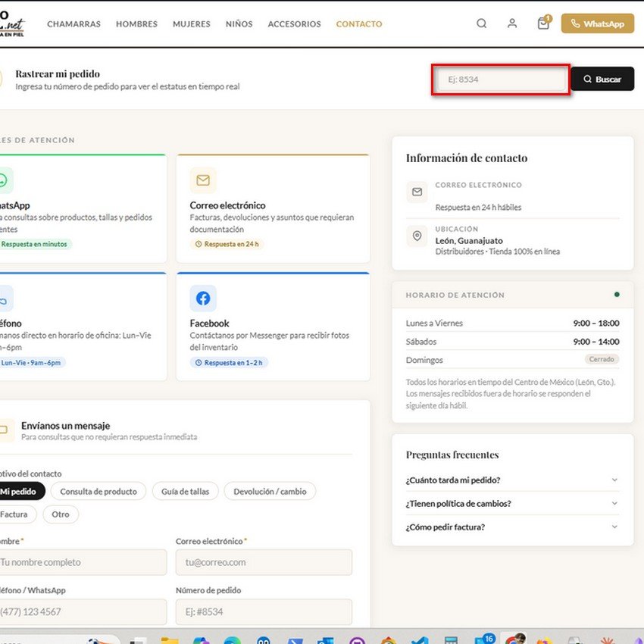This screenshot has width=644, height=644.
Task: Go to the HOMBRES menu
Action: (137, 23)
